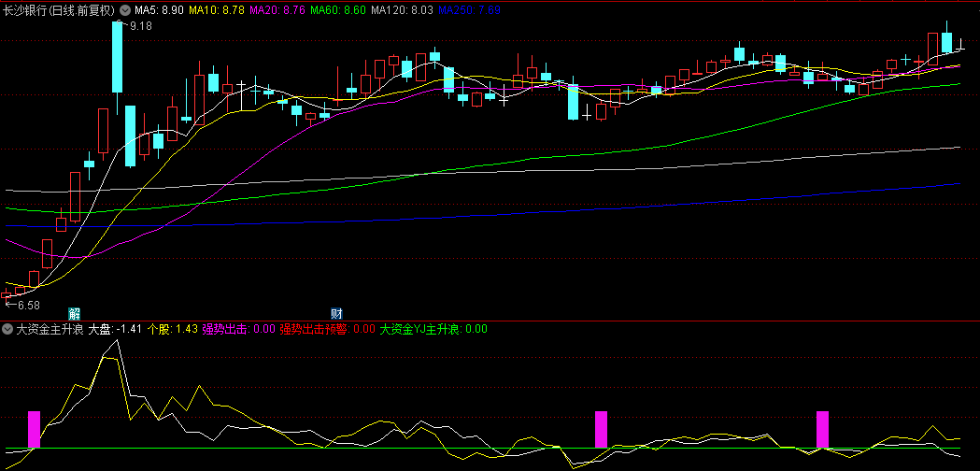Screen dimensions: 980x471
Task: Click 大资金主升浪 indicator name
Action: (50, 329)
